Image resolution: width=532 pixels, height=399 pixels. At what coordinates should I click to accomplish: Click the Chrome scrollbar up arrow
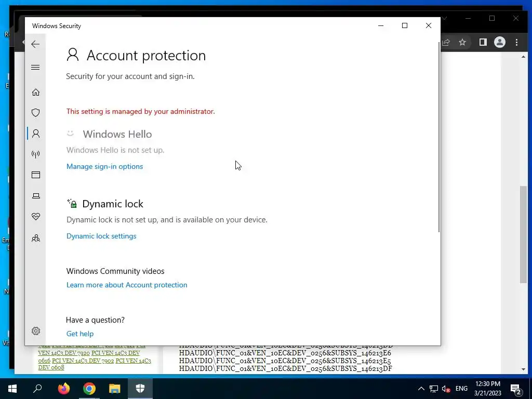[x=524, y=57]
